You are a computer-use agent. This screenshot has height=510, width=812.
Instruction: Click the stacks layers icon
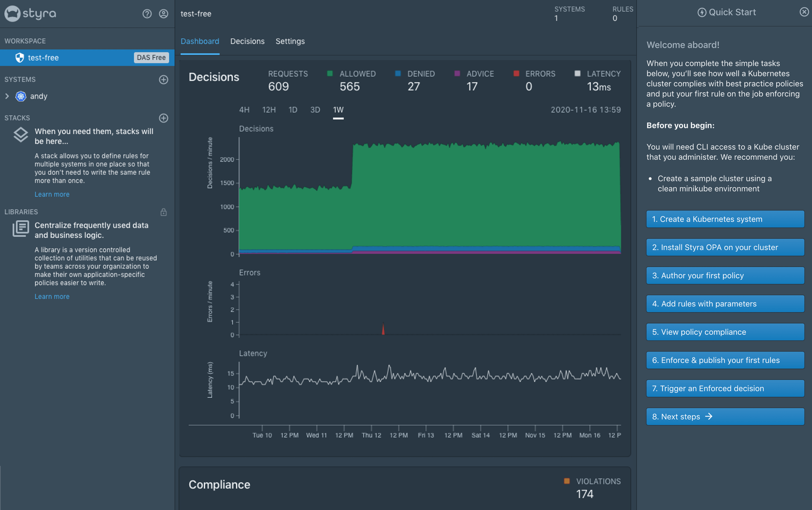pyautogui.click(x=21, y=135)
